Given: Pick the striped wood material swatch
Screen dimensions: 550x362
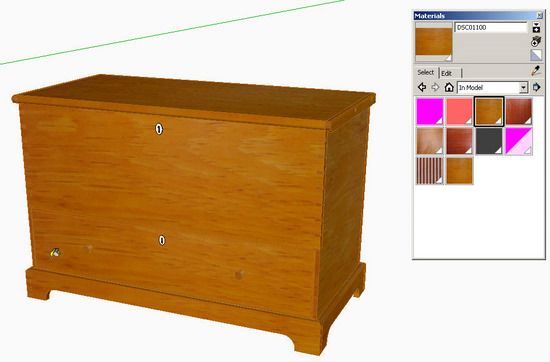Looking at the screenshot, I should click(430, 170).
